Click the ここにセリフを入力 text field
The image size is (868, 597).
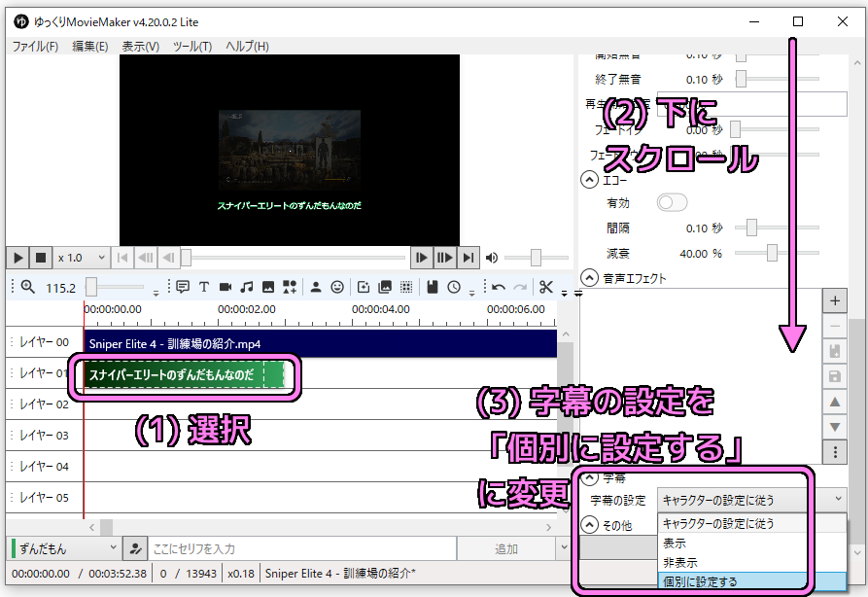point(302,548)
